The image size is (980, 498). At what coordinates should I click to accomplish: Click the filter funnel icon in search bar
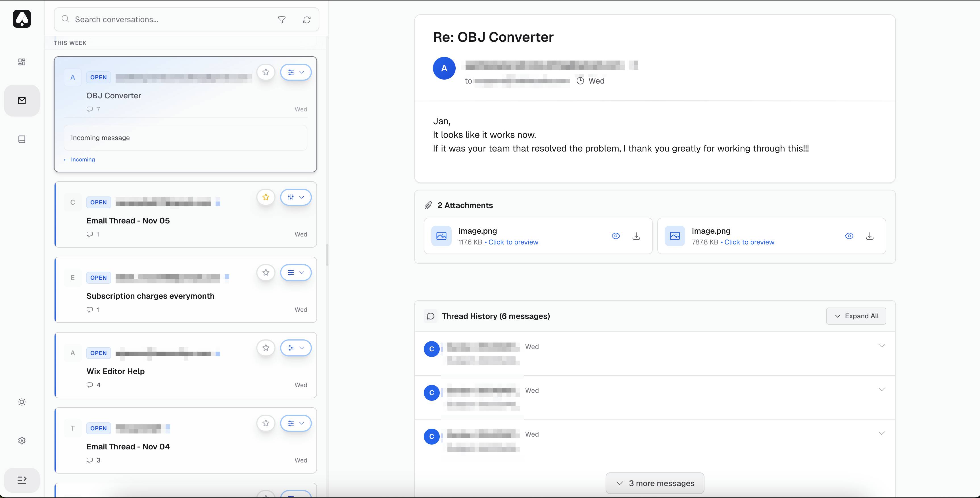click(x=282, y=20)
